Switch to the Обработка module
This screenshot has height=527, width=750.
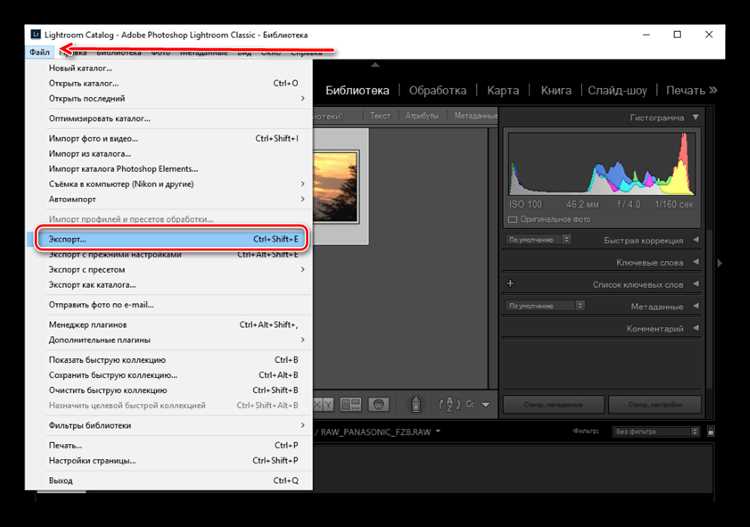[437, 90]
